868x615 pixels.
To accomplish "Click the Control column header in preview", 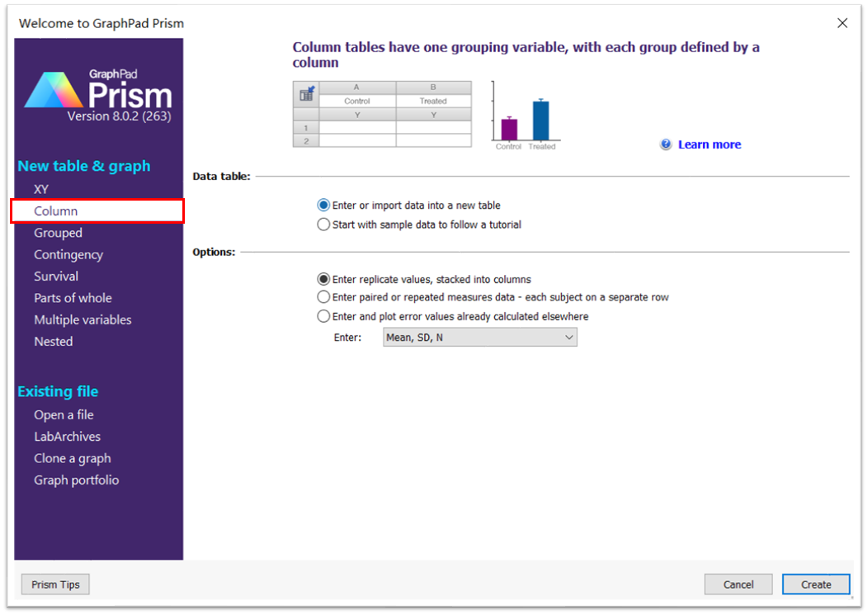I will [357, 101].
